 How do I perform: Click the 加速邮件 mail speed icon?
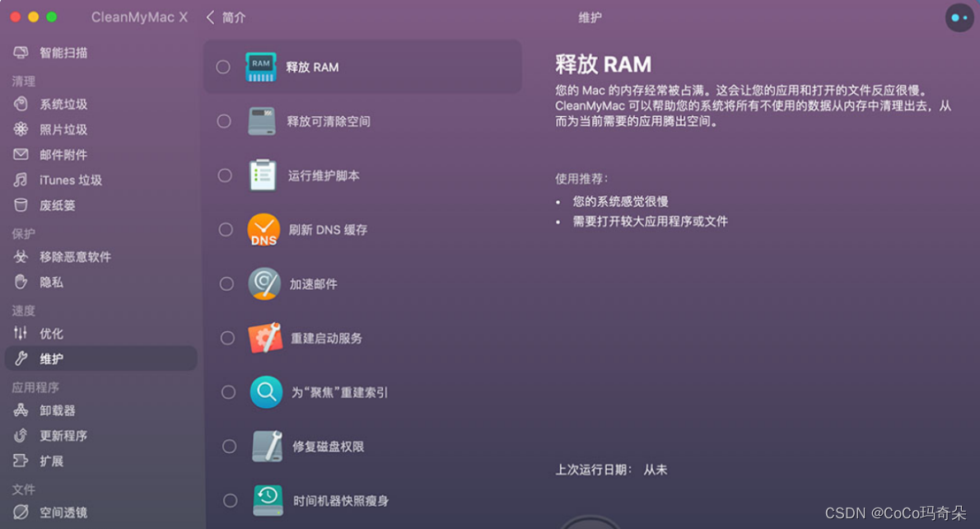click(264, 284)
